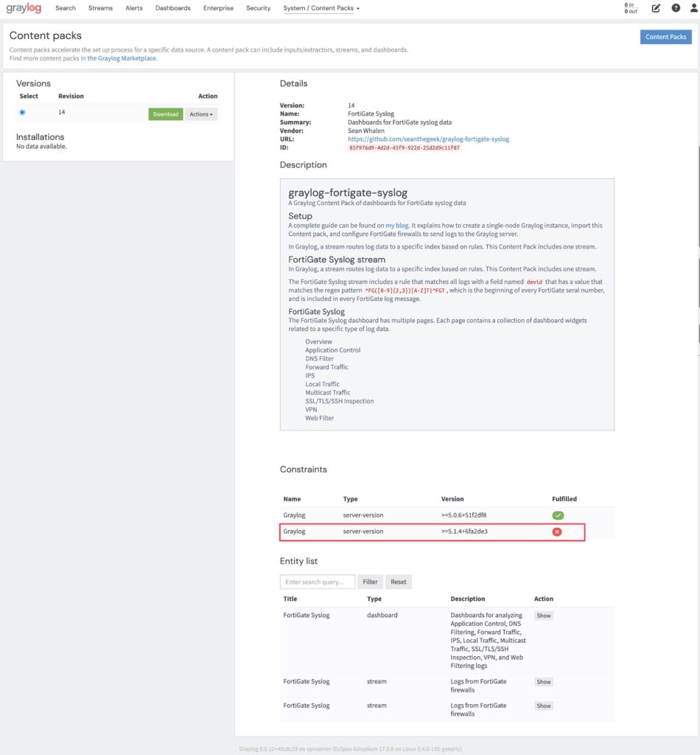Open the github graylog-fortigate-syslog URL
The height and width of the screenshot is (755, 700).
(428, 139)
